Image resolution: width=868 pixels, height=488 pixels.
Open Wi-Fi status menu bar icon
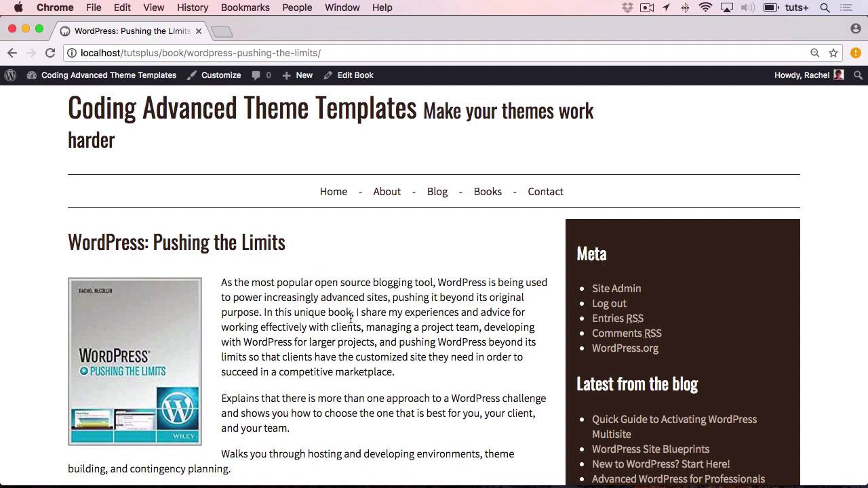pos(706,7)
